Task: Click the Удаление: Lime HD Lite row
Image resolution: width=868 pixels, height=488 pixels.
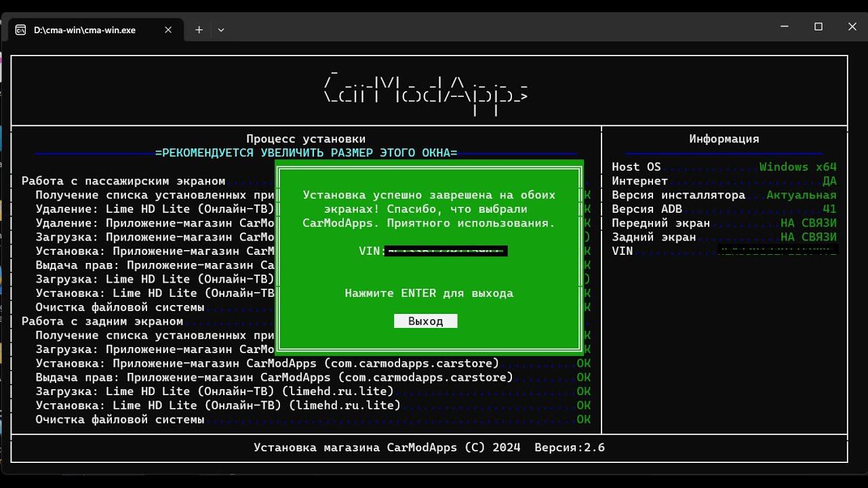Action: (x=155, y=209)
